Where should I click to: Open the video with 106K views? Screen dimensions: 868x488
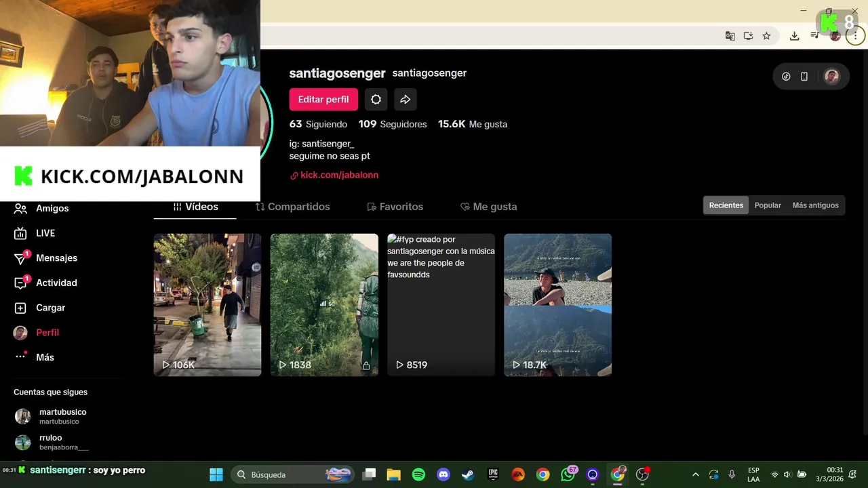coord(208,305)
